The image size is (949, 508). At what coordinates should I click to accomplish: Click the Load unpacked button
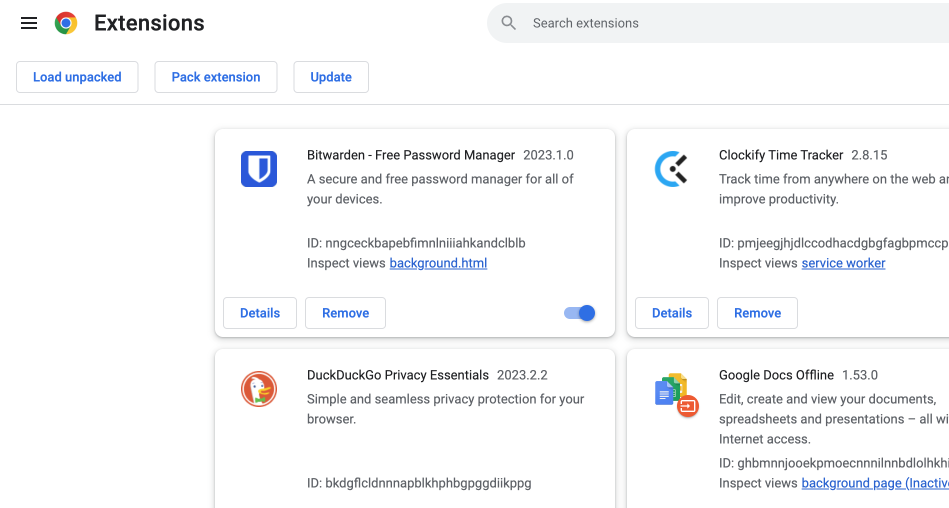(77, 77)
